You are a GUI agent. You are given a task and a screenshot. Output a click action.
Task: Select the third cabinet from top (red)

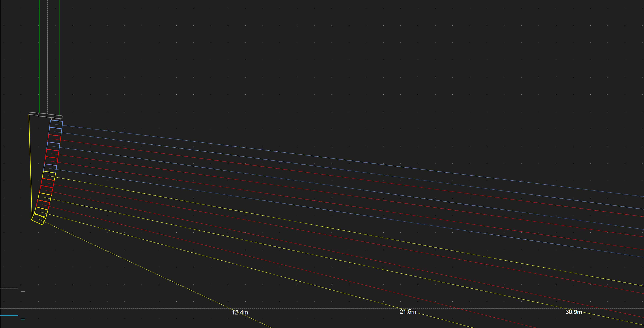click(55, 139)
